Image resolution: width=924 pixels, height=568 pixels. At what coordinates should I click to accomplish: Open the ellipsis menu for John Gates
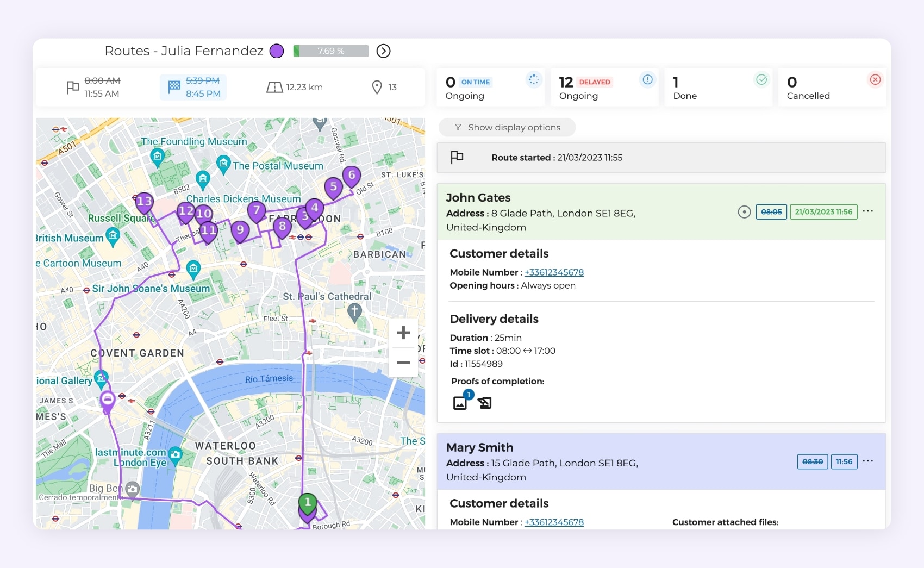(868, 211)
